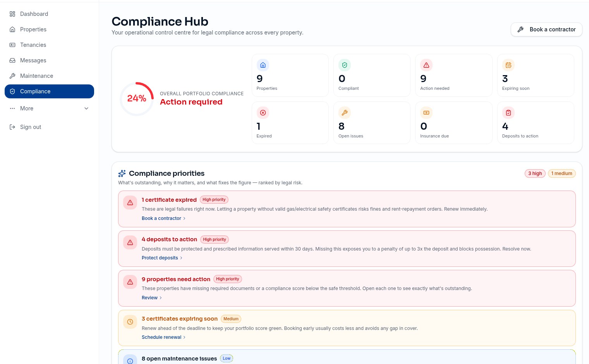Viewport: 589px width, 364px height.
Task: Click warning icon on certificate expired alert
Action: pos(130,203)
